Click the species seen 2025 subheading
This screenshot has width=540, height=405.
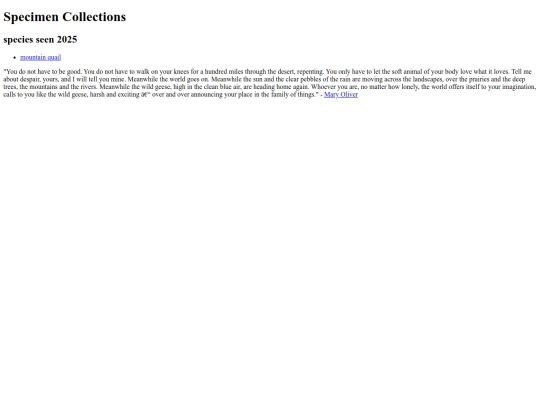(40, 40)
